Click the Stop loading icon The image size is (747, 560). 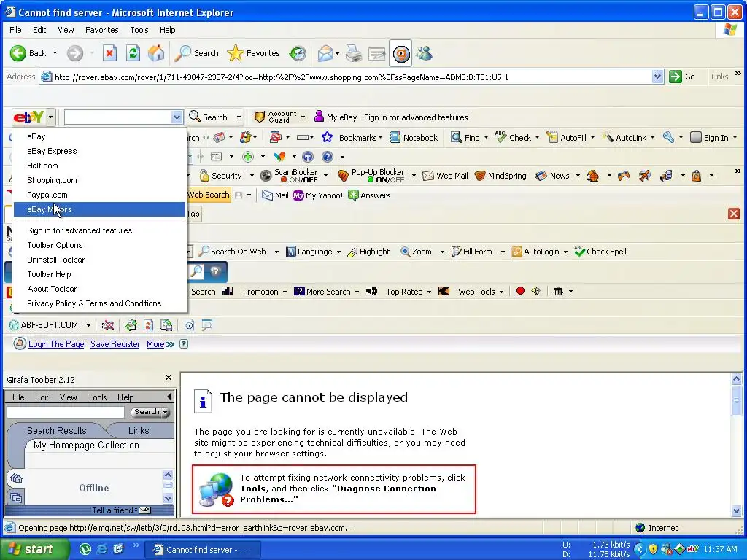tap(109, 53)
